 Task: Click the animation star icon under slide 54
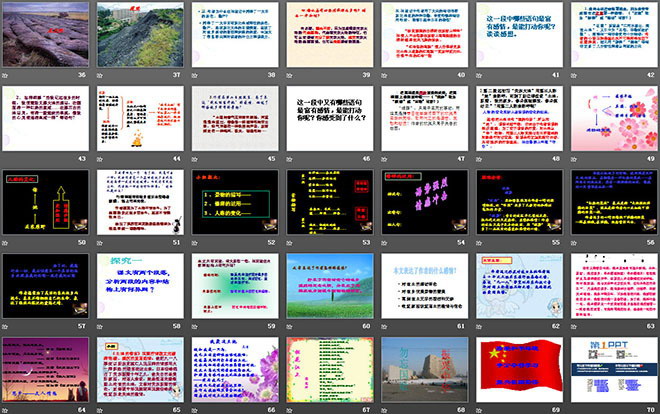tap(384, 243)
